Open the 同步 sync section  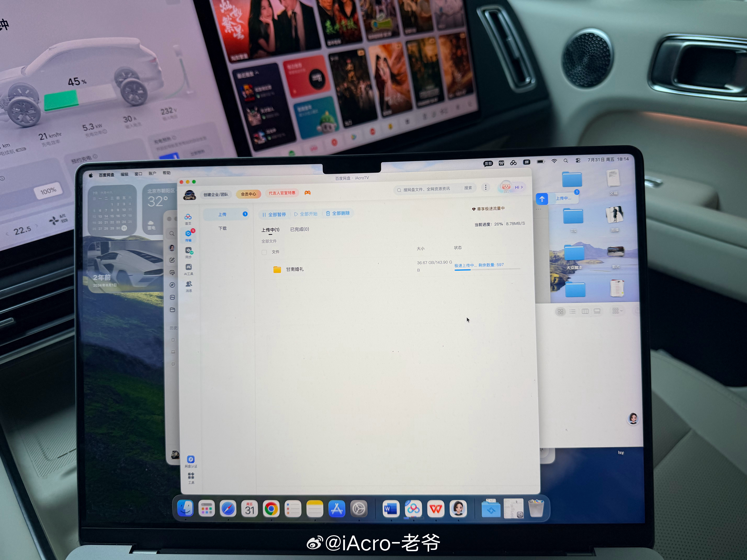click(189, 253)
